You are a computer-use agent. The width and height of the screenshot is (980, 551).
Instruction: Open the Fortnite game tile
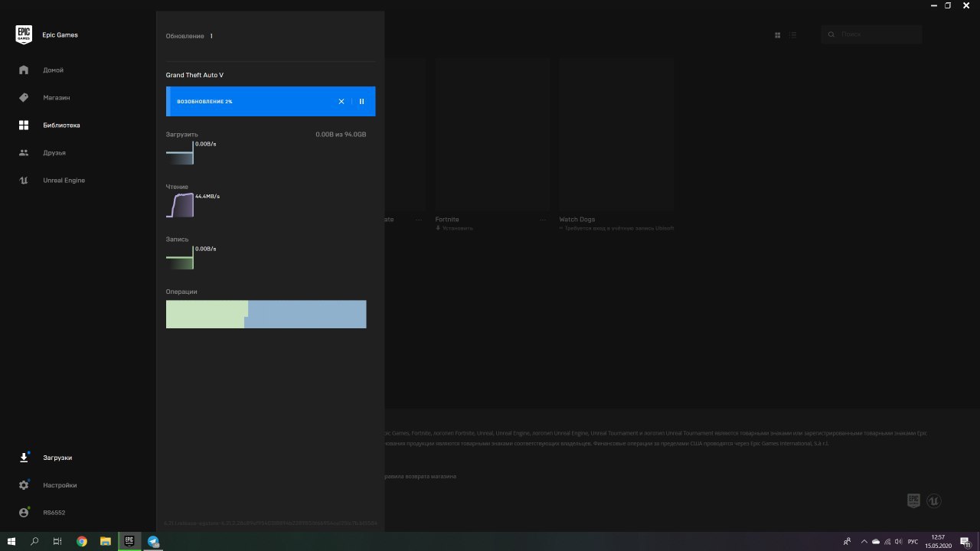pyautogui.click(x=492, y=135)
